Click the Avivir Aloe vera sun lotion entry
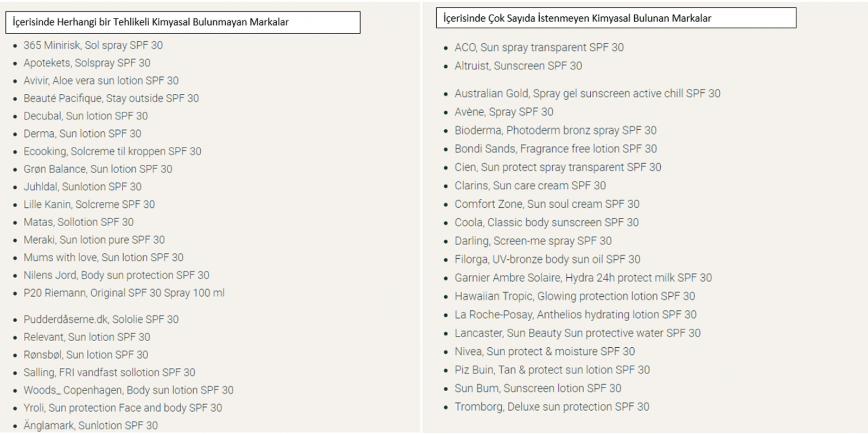The width and height of the screenshot is (868, 434). pyautogui.click(x=101, y=80)
